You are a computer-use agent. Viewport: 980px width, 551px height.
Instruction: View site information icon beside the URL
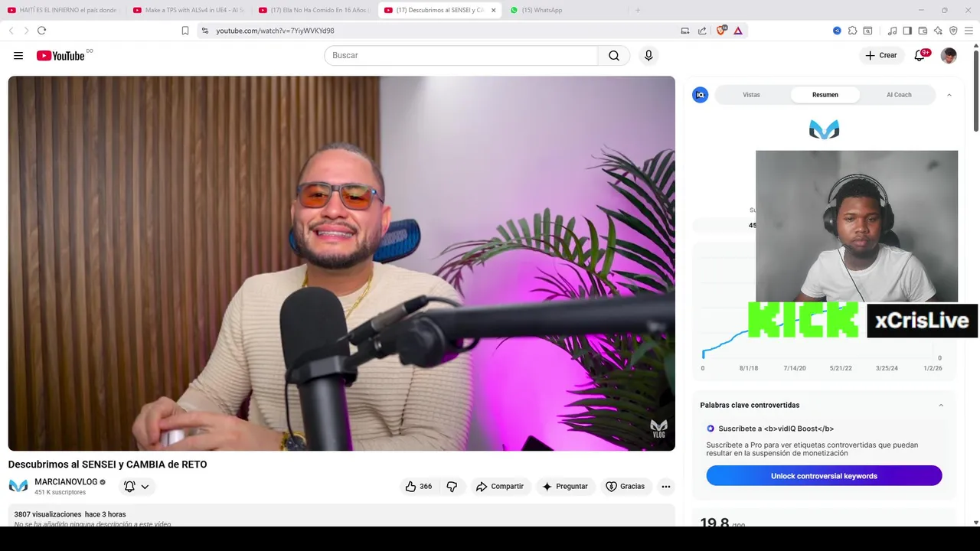[204, 31]
